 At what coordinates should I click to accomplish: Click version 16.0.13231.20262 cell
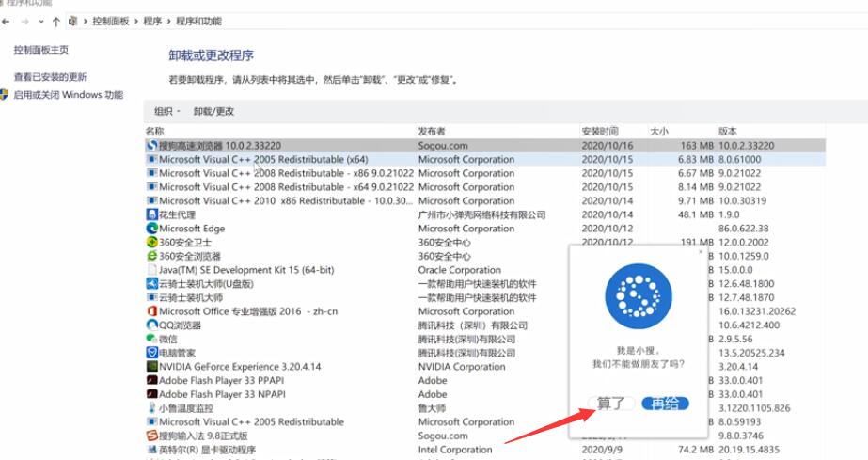757,311
